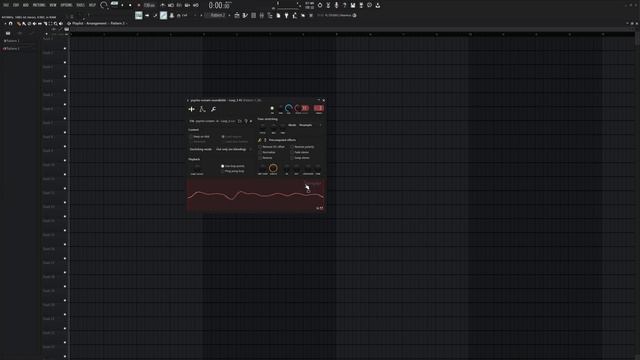This screenshot has height=360, width=640.
Task: Select the playlist Slice tool
Action: pos(45,24)
